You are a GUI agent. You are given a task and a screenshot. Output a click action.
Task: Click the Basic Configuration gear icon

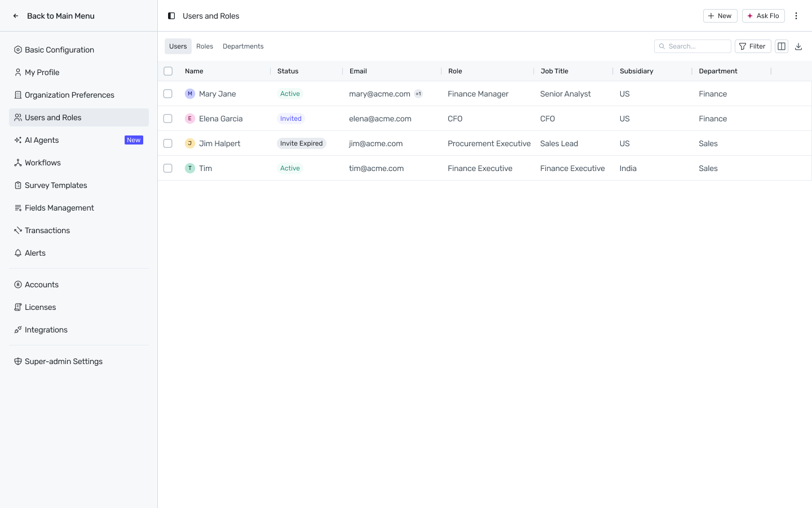pos(18,50)
